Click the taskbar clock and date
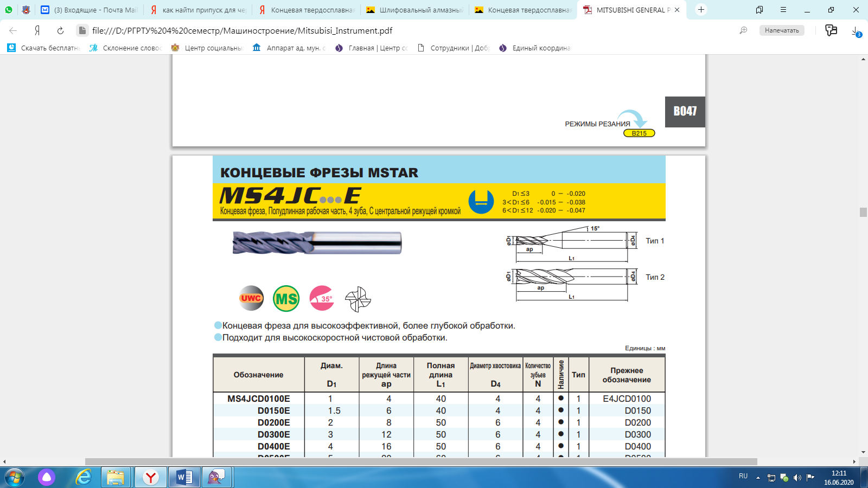Screen dimensions: 868x488 tap(839, 478)
